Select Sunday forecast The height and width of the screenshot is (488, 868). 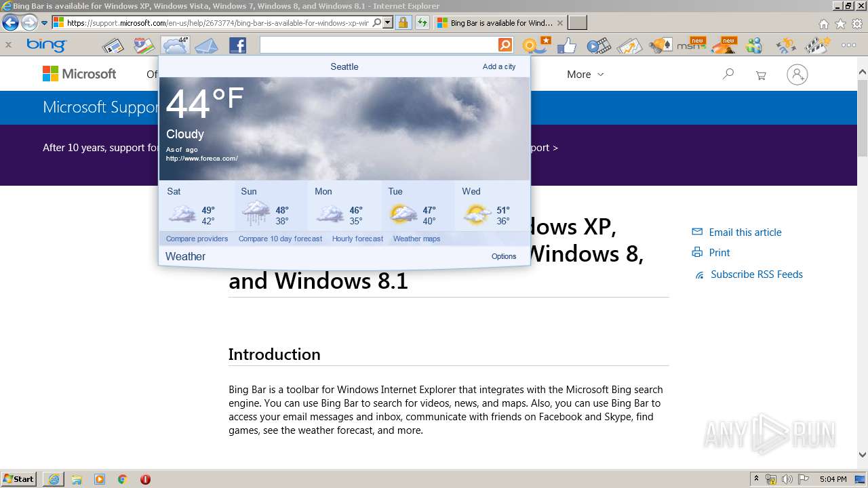pos(271,206)
